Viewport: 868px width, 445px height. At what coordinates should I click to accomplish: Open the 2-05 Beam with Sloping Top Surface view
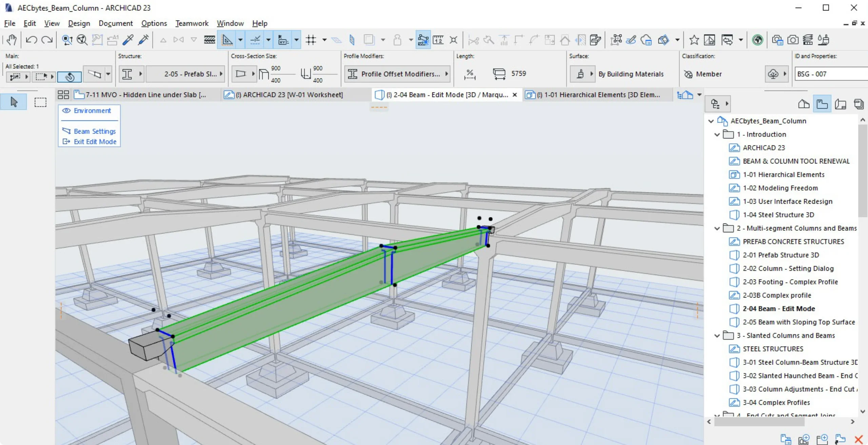(x=792, y=322)
